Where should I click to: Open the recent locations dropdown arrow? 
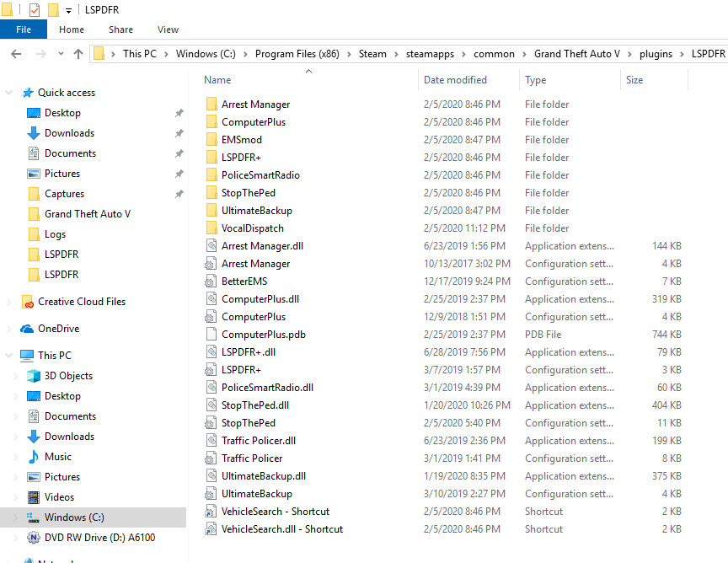[x=61, y=54]
